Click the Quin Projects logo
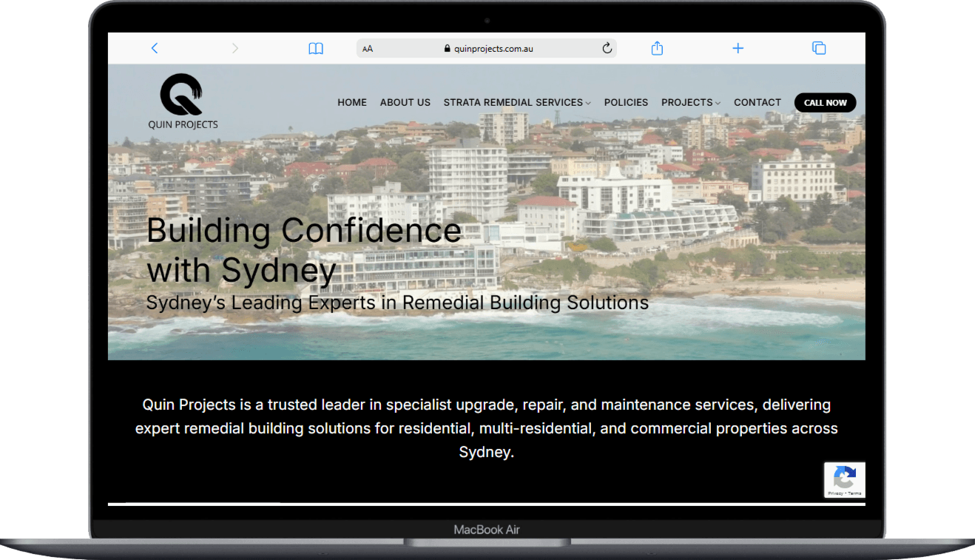975x560 pixels. pos(183,101)
